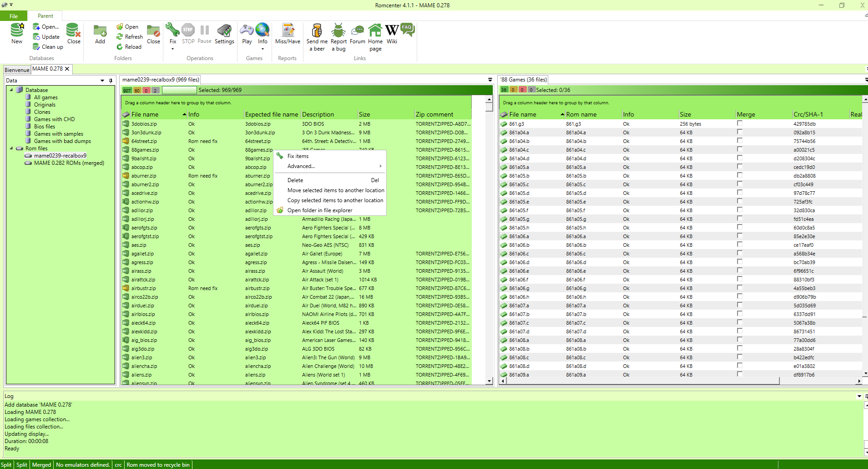868x469 pixels.
Task: Check the Merge box for 861.g3
Action: tap(740, 123)
